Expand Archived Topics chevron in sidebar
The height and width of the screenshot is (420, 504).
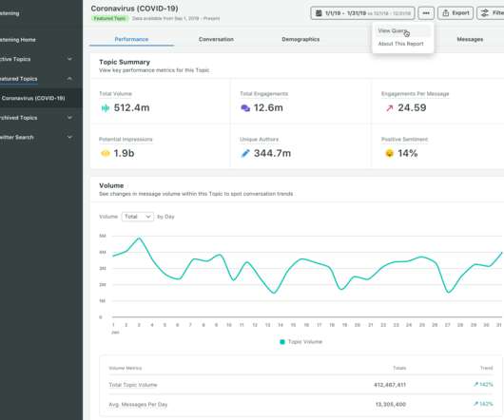click(x=69, y=118)
